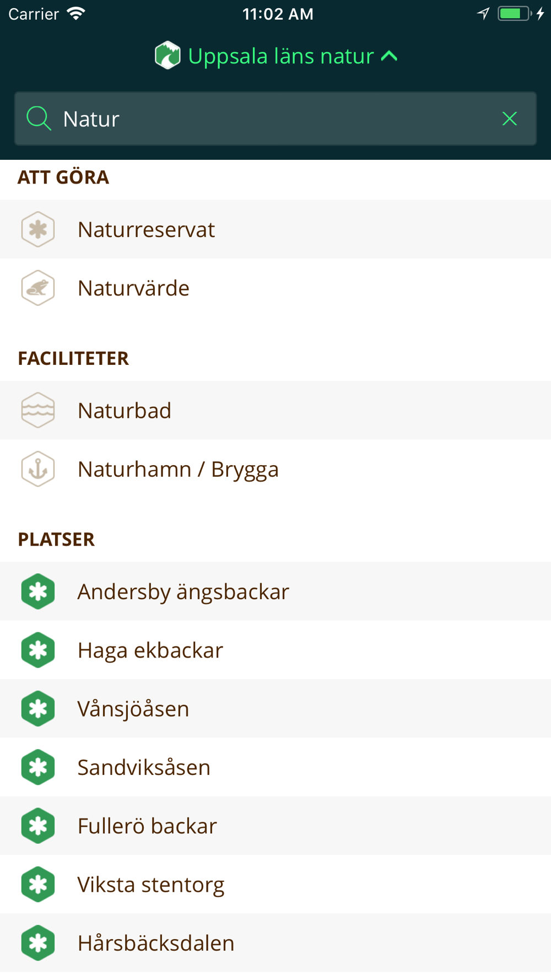The height and width of the screenshot is (980, 551).
Task: Open the Uppsala läns natur title selector
Action: point(281,56)
